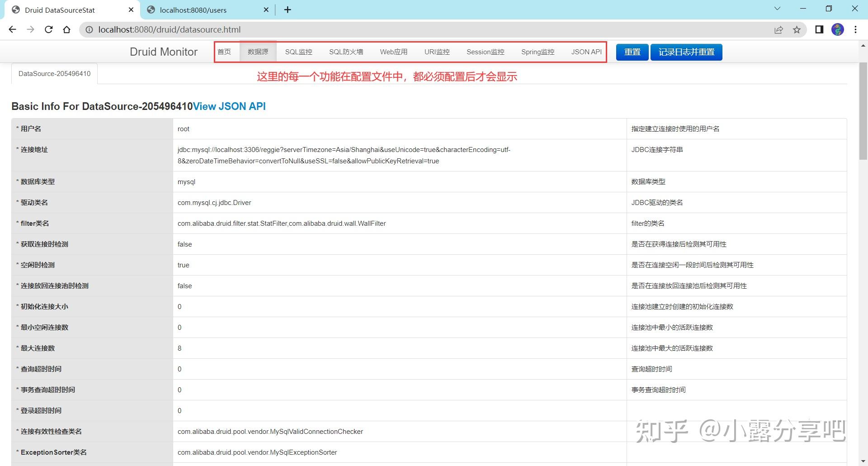Click the 记录日志并重置 button
Viewport: 868px width, 466px height.
coord(686,52)
